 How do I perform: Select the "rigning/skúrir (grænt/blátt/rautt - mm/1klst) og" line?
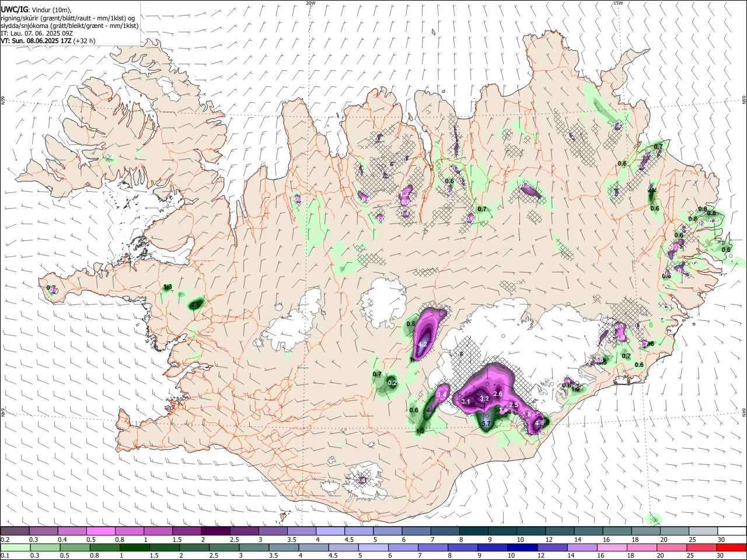(68, 18)
